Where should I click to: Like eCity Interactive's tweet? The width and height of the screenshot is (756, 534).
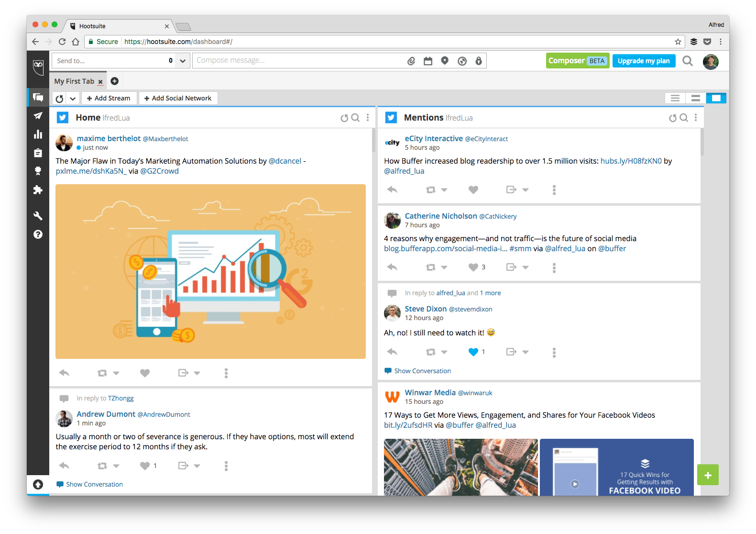(x=473, y=189)
